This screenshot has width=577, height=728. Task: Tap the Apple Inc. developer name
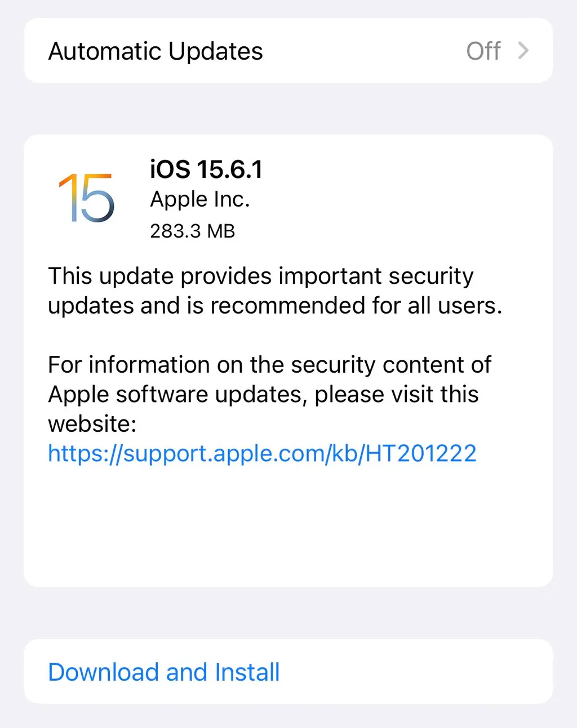coord(200,199)
